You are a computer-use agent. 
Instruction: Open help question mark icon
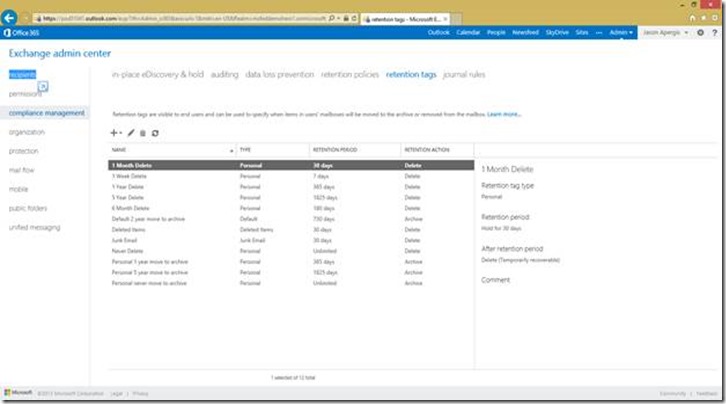pos(714,32)
